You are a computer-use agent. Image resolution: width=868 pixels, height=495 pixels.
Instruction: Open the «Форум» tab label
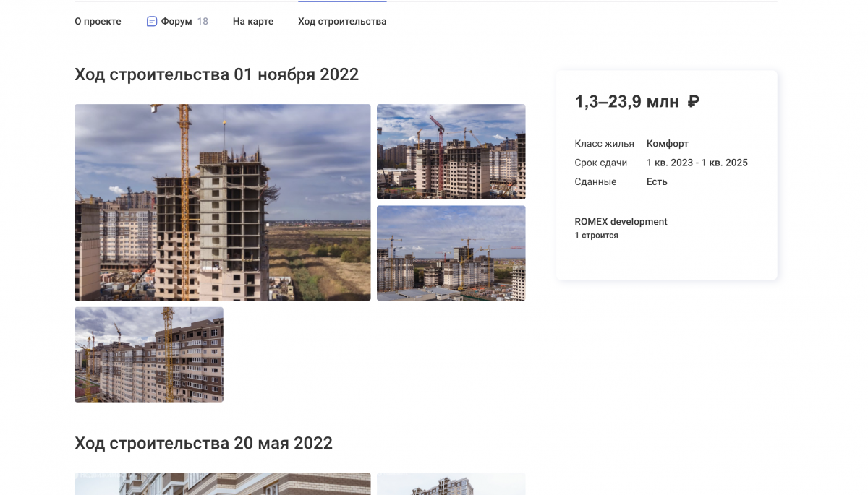(x=176, y=22)
